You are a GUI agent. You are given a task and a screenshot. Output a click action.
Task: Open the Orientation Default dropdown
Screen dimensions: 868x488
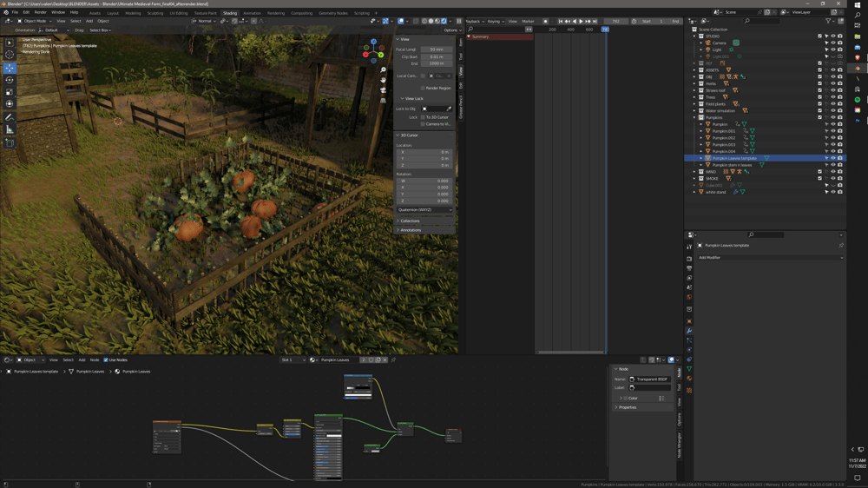pyautogui.click(x=54, y=30)
